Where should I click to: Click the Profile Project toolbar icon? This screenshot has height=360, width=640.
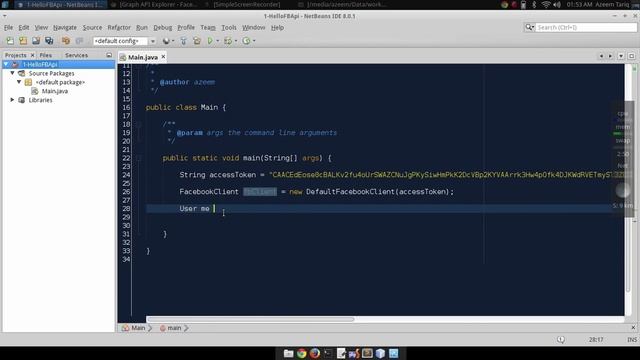[246, 41]
